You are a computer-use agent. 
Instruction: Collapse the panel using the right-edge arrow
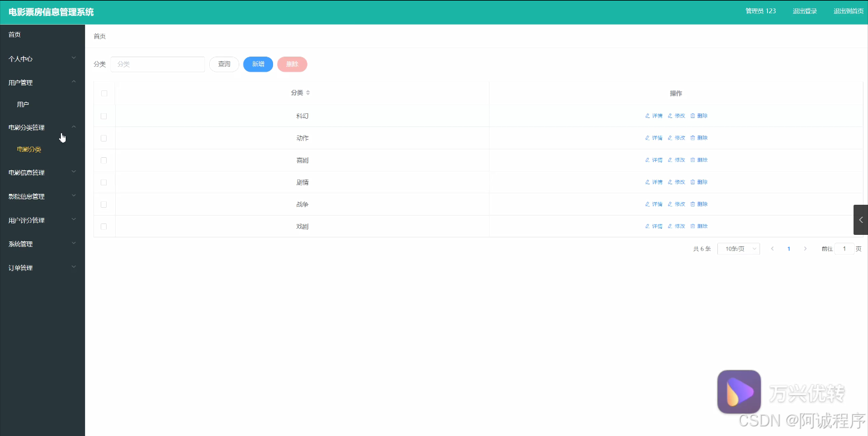860,220
